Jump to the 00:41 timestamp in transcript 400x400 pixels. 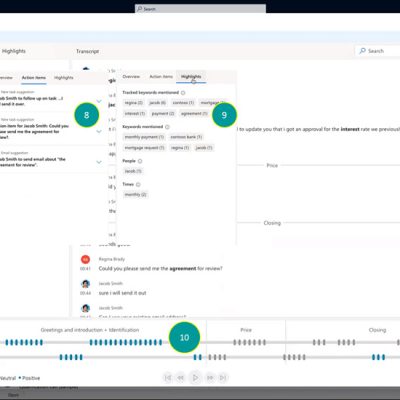pyautogui.click(x=85, y=269)
